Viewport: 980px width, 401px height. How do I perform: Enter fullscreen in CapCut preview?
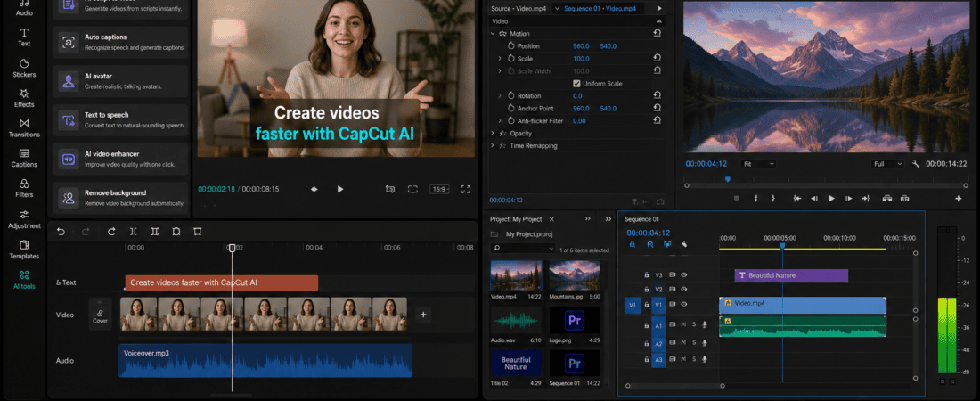(x=465, y=189)
